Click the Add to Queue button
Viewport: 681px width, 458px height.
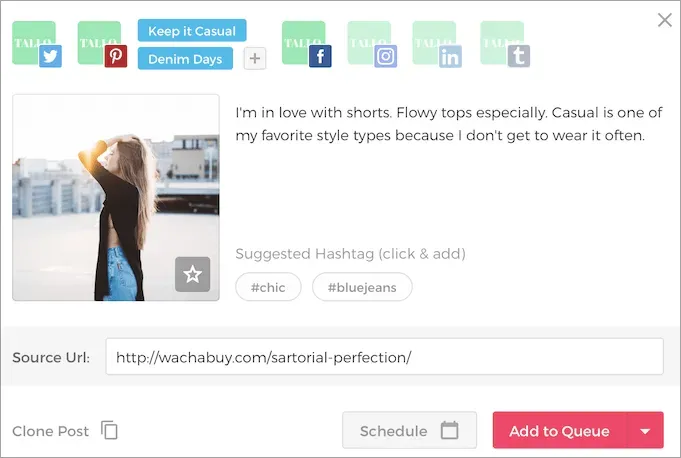coord(559,431)
